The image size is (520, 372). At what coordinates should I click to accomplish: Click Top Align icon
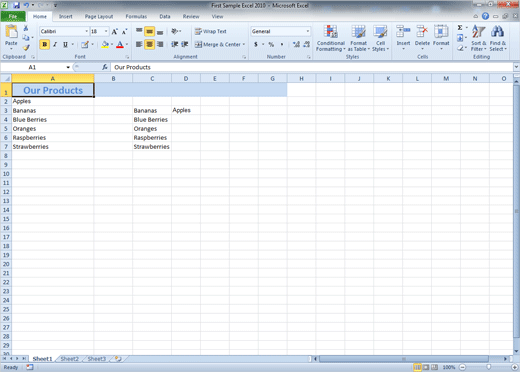(x=139, y=31)
